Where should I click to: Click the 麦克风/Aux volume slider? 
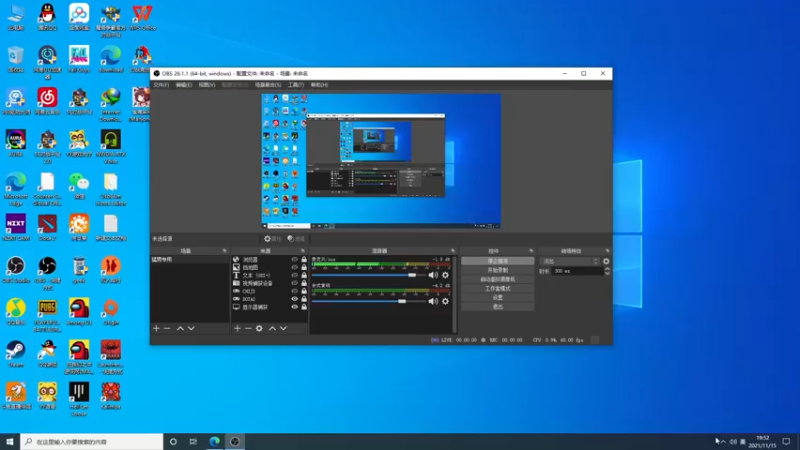pyautogui.click(x=368, y=275)
